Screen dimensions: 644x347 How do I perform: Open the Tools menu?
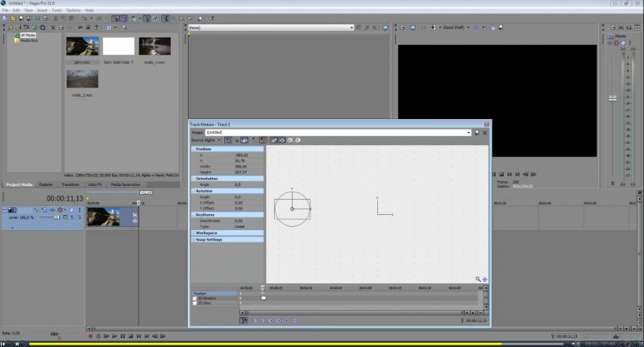(x=56, y=10)
